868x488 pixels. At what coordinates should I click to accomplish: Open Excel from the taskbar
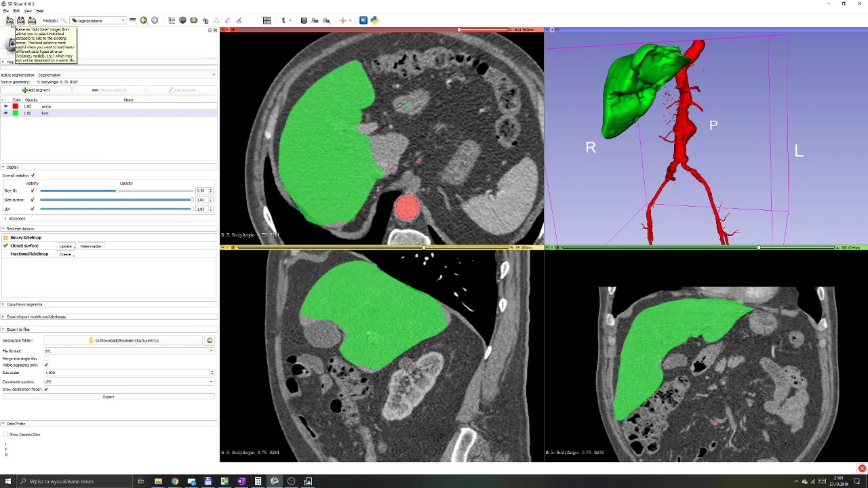point(224,481)
